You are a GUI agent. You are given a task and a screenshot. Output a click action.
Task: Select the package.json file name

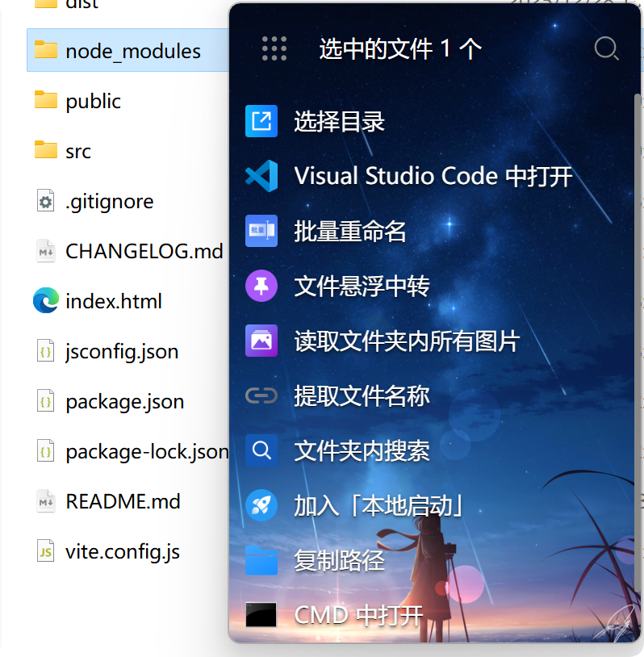click(125, 402)
